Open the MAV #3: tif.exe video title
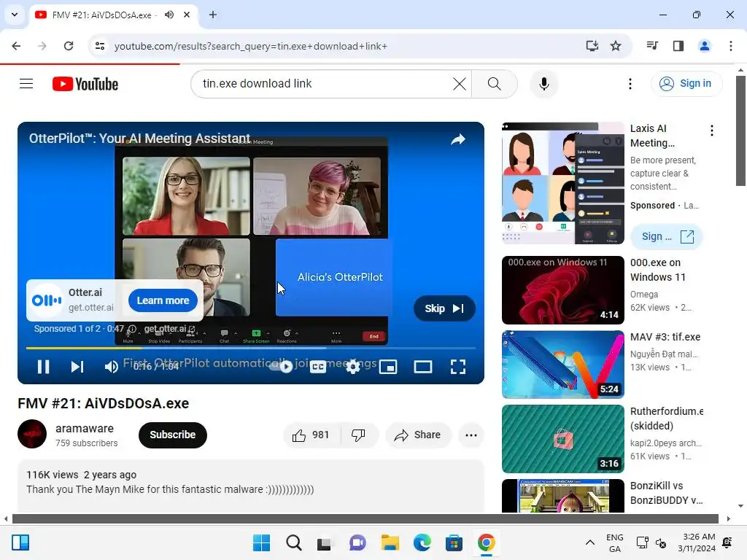The height and width of the screenshot is (560, 747). pos(665,337)
